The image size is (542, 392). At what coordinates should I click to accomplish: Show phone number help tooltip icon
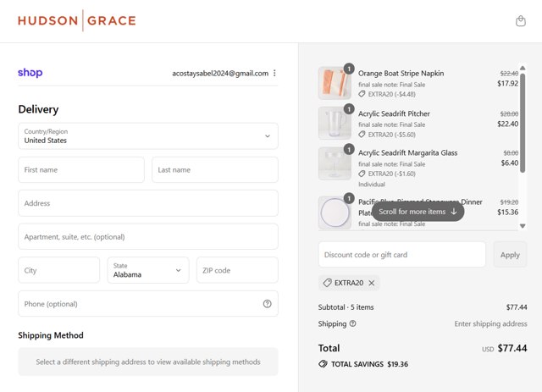click(268, 304)
